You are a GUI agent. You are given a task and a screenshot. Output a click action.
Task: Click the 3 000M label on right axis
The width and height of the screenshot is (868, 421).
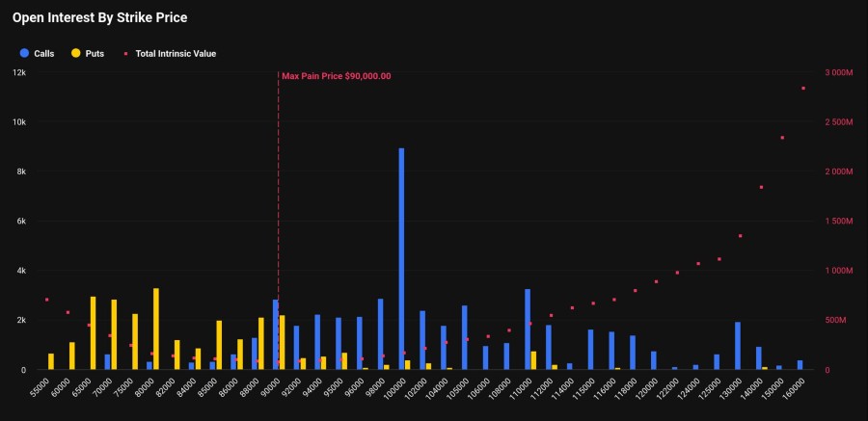pos(838,73)
